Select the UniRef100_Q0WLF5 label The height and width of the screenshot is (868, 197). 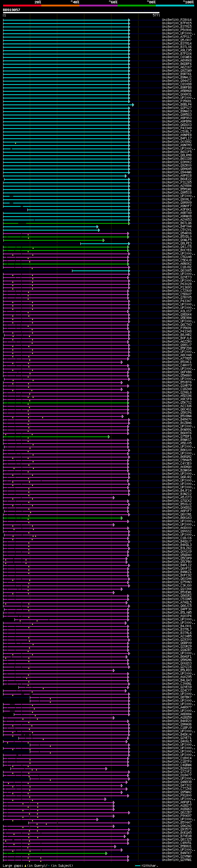coord(177,240)
